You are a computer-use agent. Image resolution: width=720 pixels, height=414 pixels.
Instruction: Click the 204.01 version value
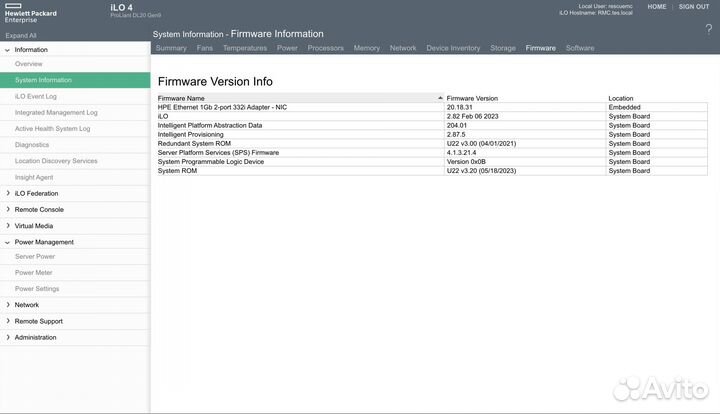457,125
